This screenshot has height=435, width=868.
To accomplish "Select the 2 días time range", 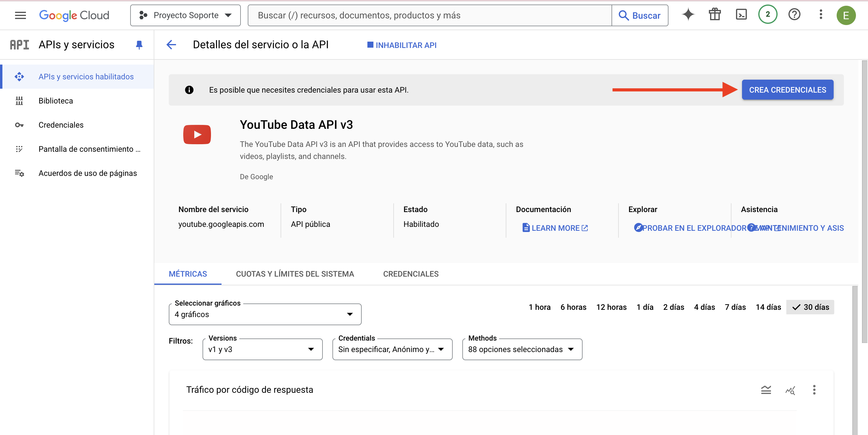I will coord(674,307).
